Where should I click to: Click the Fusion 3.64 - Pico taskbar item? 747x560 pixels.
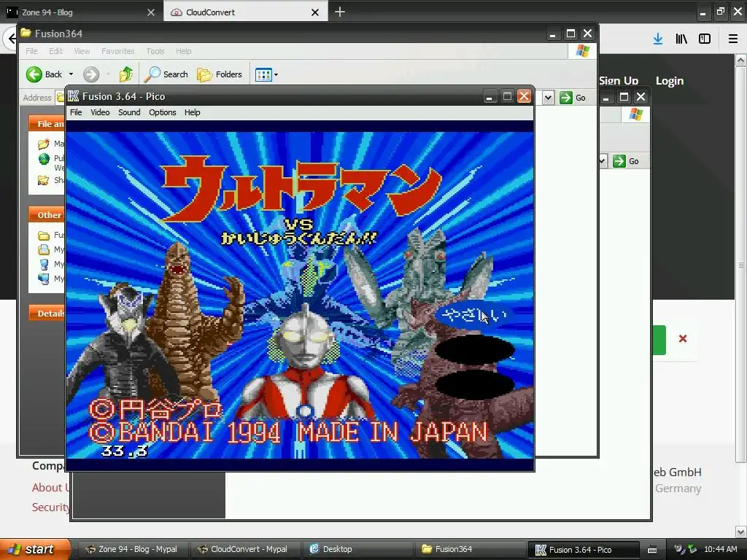(x=583, y=550)
